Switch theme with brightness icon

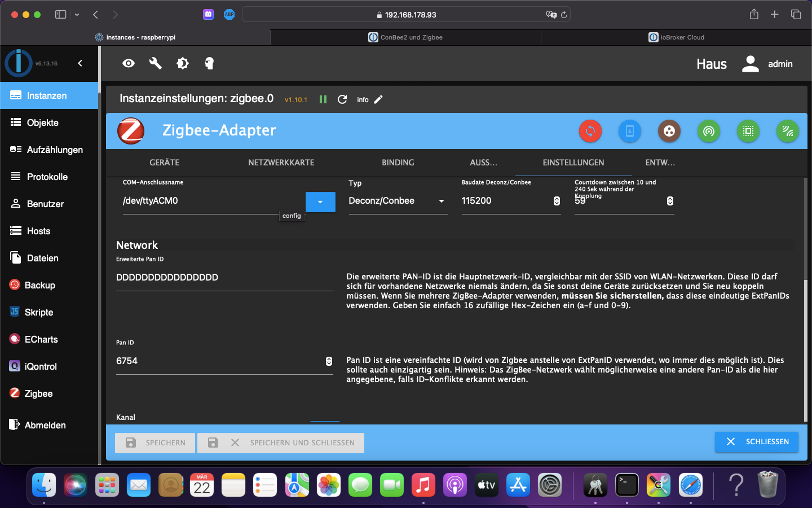click(x=183, y=63)
